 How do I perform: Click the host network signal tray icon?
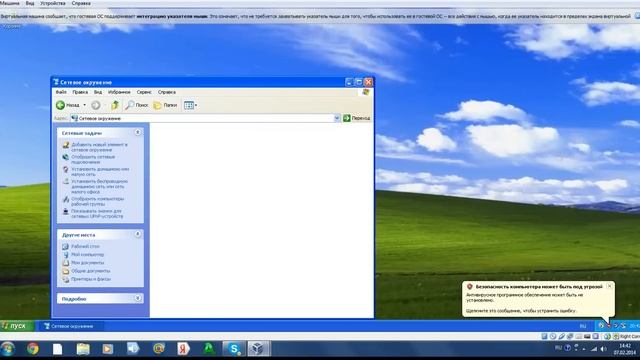pyautogui.click(x=594, y=349)
